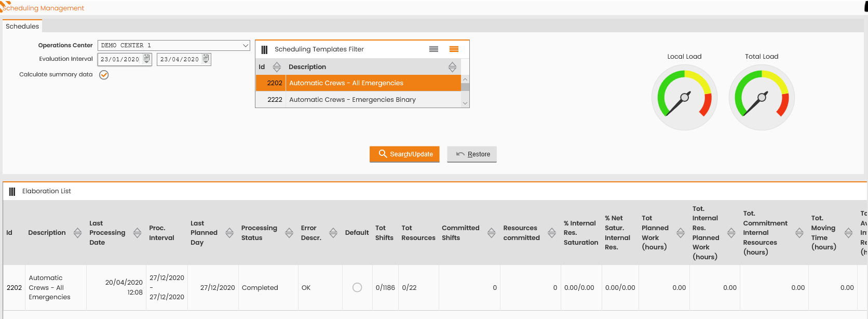Sort by Tot Planned Work hours

(681, 233)
